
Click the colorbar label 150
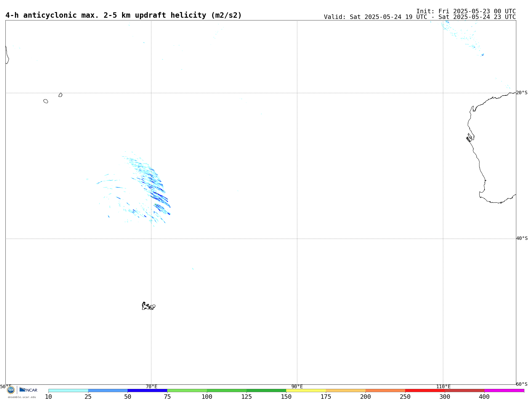click(x=286, y=397)
